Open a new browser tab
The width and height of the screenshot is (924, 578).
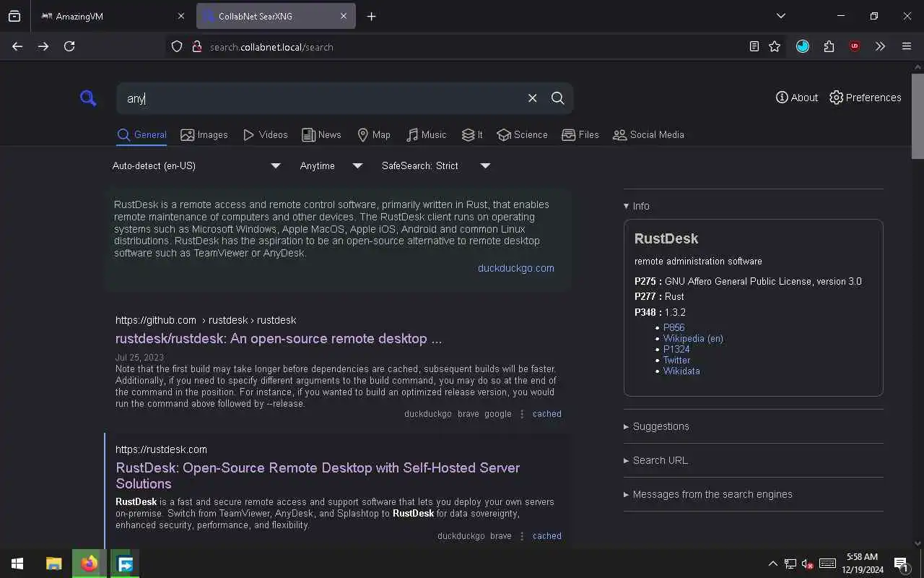click(371, 17)
